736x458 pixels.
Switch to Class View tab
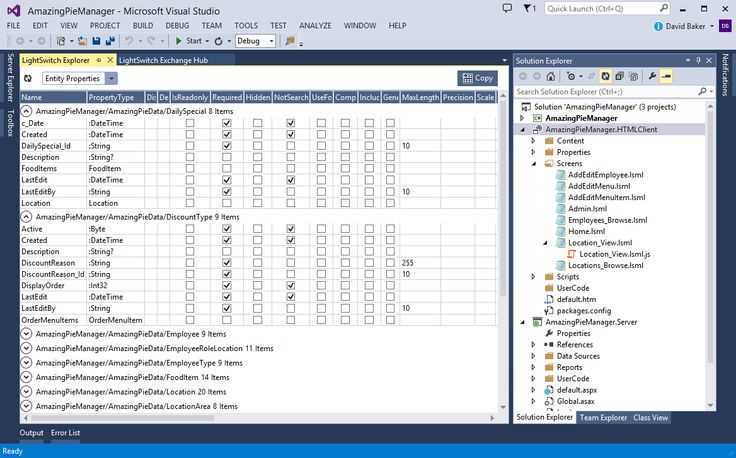pyautogui.click(x=650, y=418)
